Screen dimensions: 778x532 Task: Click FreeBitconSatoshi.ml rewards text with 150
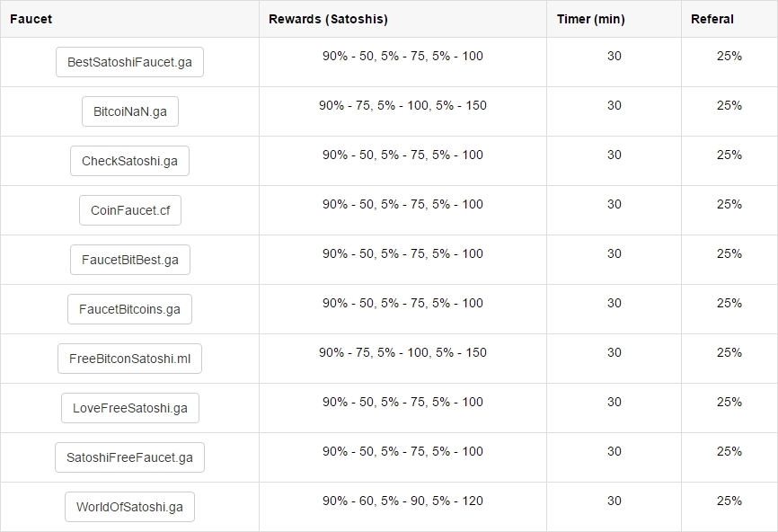point(402,352)
